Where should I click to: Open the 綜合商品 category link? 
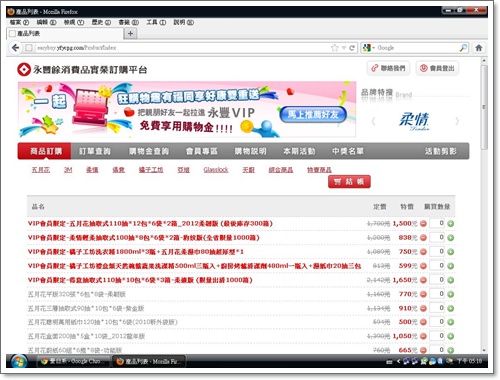coord(281,170)
